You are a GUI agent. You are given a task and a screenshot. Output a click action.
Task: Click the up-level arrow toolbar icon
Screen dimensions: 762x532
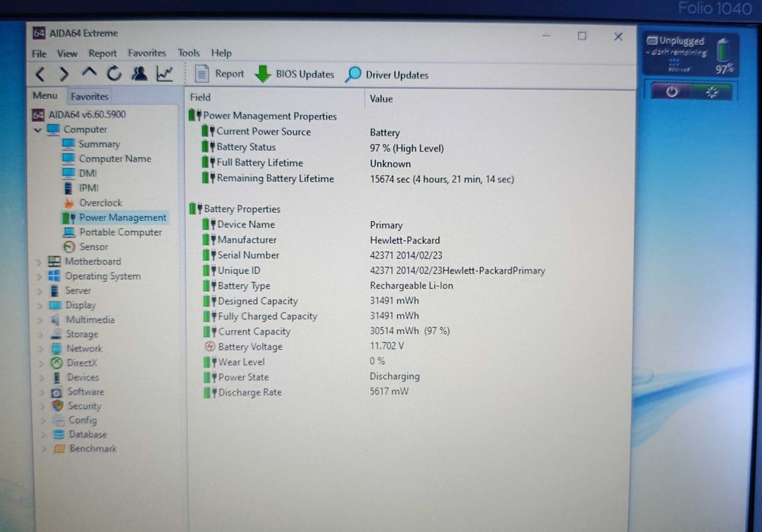[x=89, y=73]
